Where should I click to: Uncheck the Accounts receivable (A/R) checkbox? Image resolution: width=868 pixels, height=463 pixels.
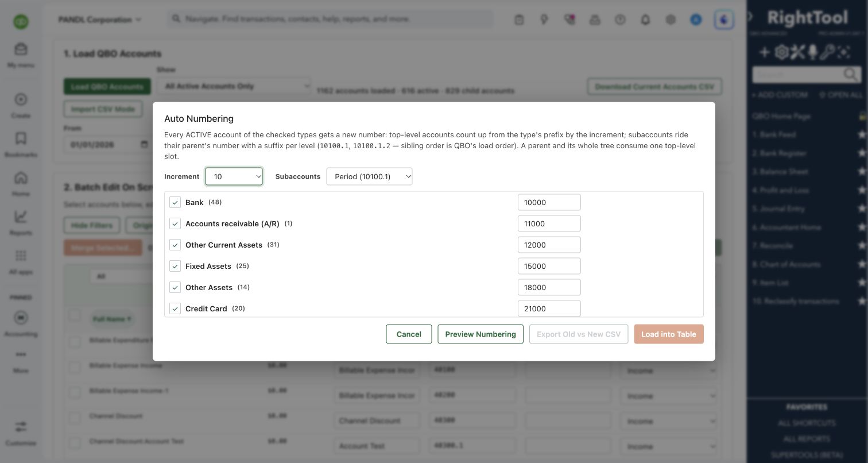[175, 223]
